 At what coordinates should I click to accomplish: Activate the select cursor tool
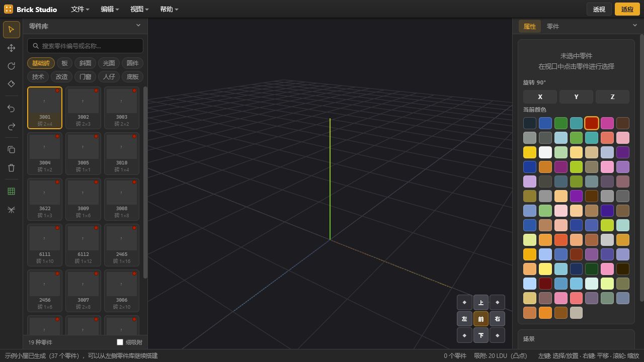point(12,30)
